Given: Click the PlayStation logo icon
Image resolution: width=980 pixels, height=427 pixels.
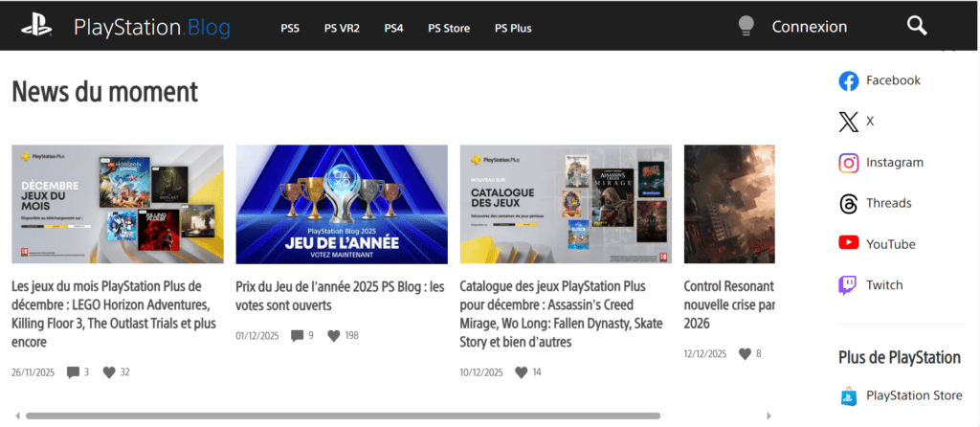Looking at the screenshot, I should click(36, 26).
